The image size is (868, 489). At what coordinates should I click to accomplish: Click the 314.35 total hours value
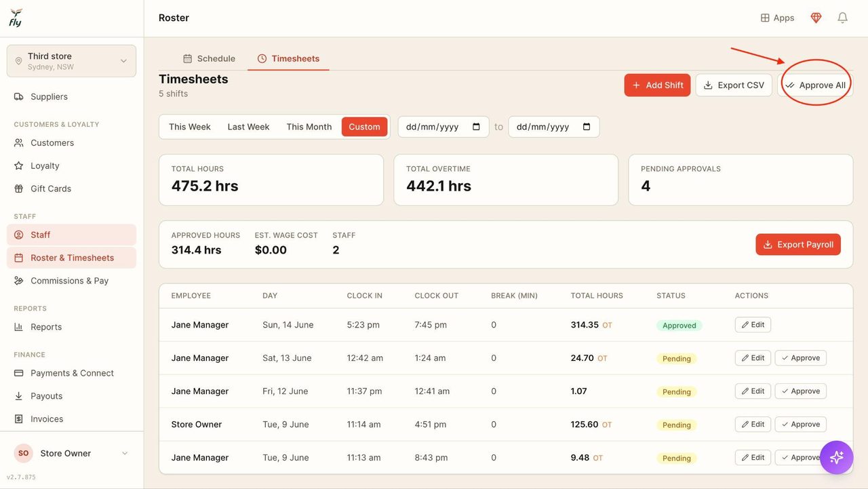pos(585,325)
